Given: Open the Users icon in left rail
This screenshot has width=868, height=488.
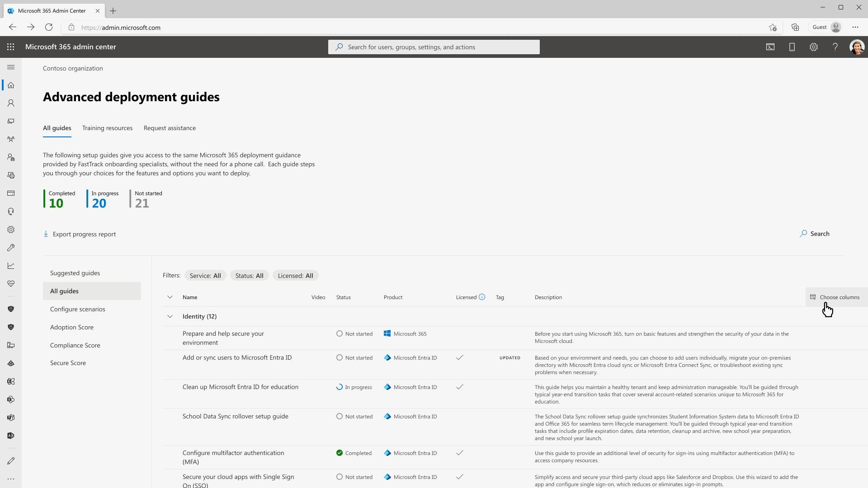Looking at the screenshot, I should click(11, 103).
